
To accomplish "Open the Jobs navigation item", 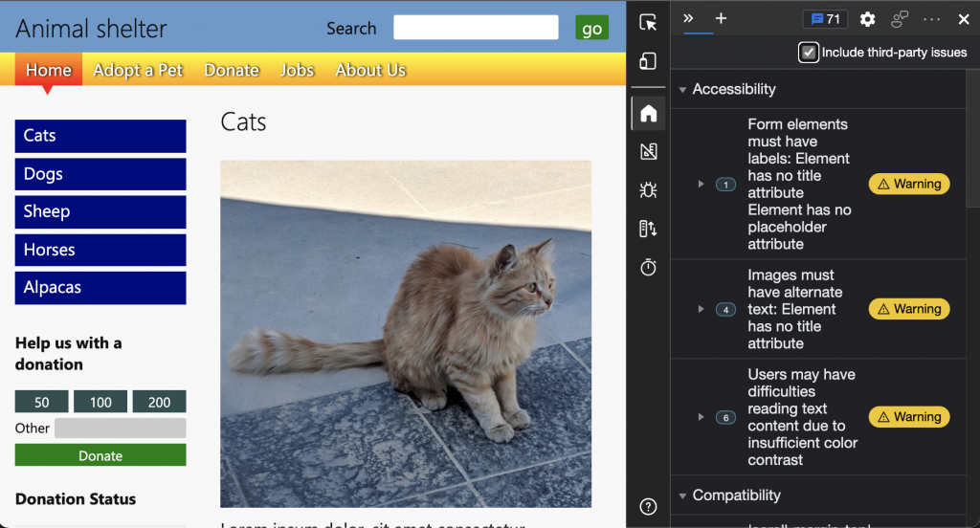I will coord(297,70).
